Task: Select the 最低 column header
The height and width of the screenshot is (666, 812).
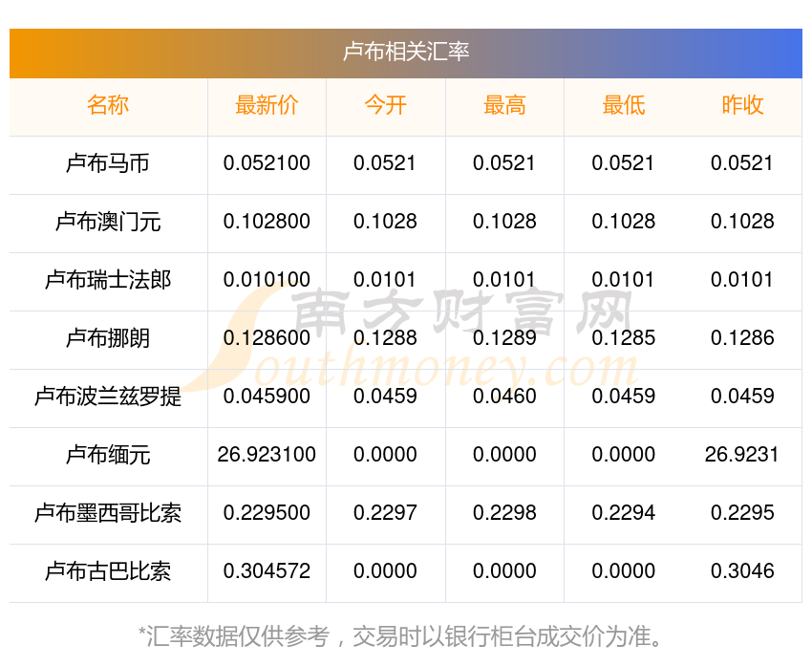Action: coord(623,106)
